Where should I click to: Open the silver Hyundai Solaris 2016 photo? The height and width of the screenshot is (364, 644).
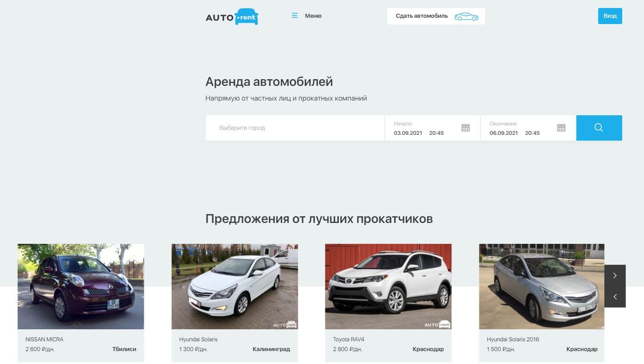[542, 286]
